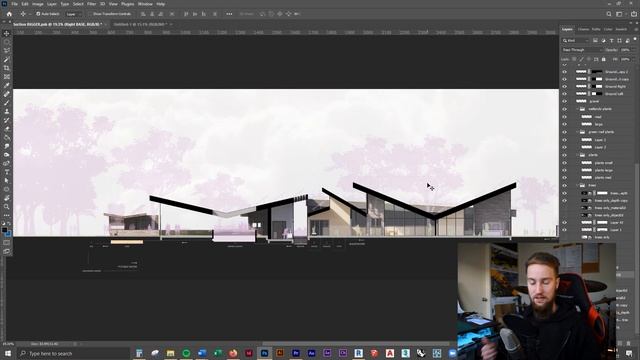Select the Healing Brush tool
The width and height of the screenshot is (640, 360).
tap(7, 94)
